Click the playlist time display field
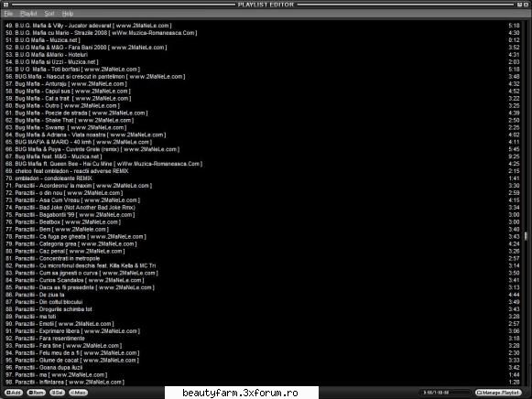532x399 pixels. coord(445,393)
